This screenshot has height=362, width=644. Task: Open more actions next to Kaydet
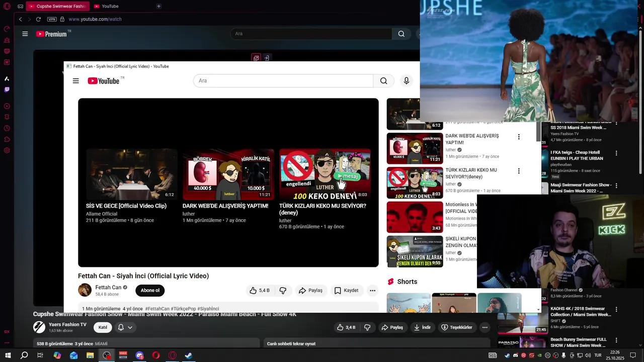[x=372, y=290]
